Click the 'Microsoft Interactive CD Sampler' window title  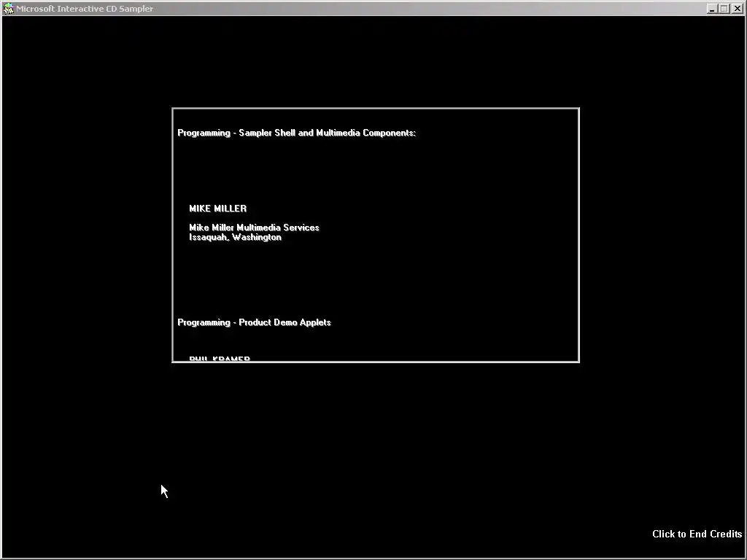[85, 9]
